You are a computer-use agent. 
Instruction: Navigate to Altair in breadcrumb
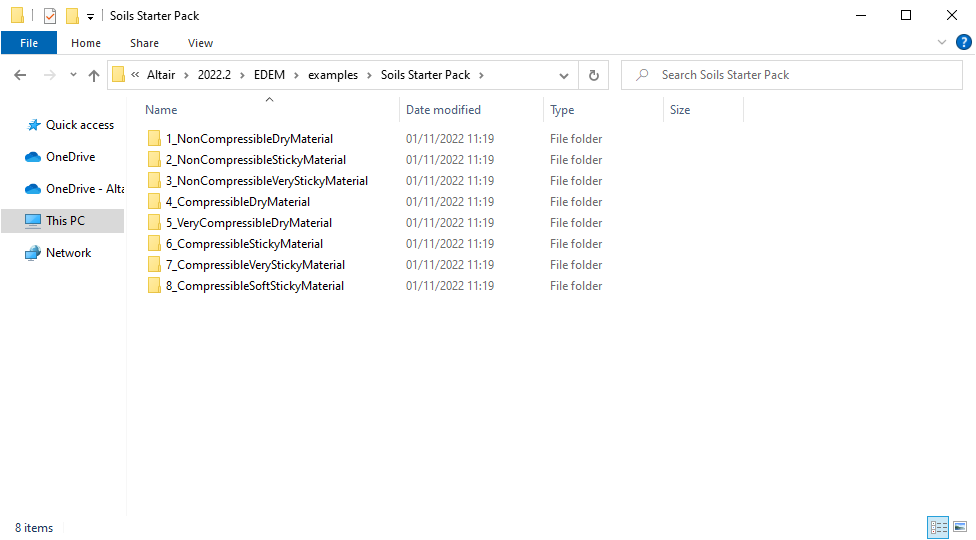161,75
